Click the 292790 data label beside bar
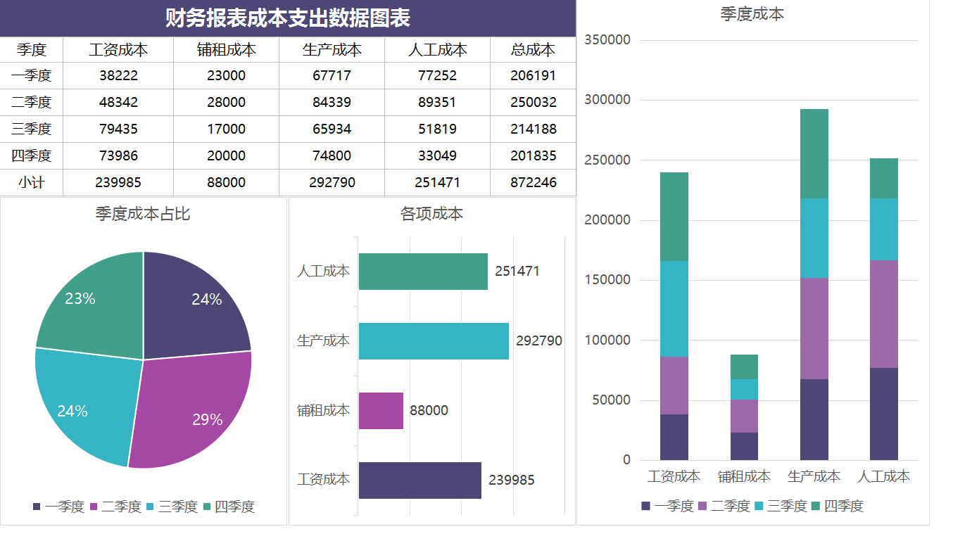Screen dimensions: 953x560 [539, 341]
